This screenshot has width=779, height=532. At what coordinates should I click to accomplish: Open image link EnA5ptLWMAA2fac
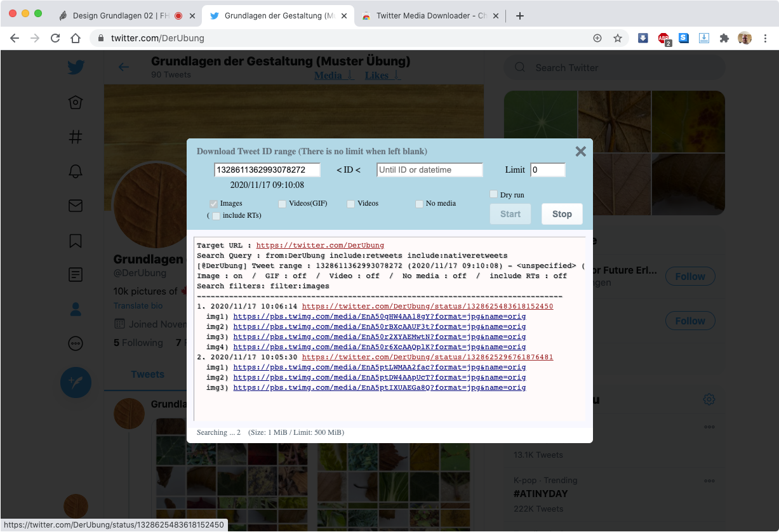[380, 367]
